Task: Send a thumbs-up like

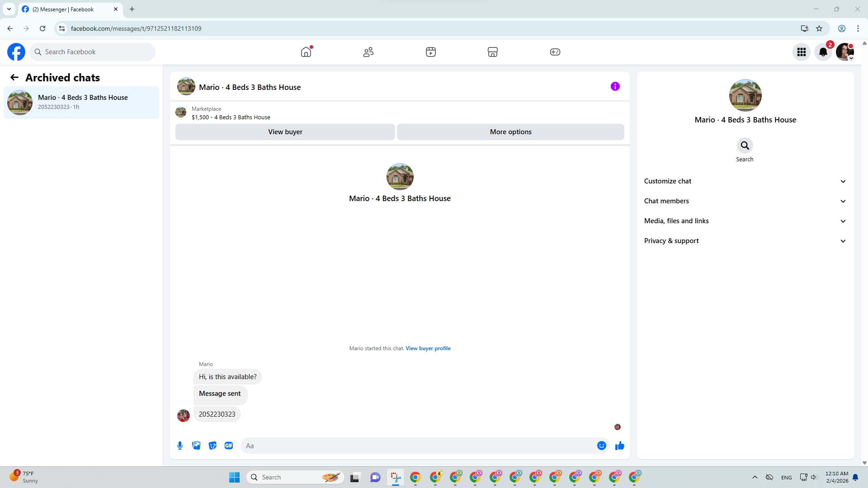Action: pyautogui.click(x=619, y=446)
